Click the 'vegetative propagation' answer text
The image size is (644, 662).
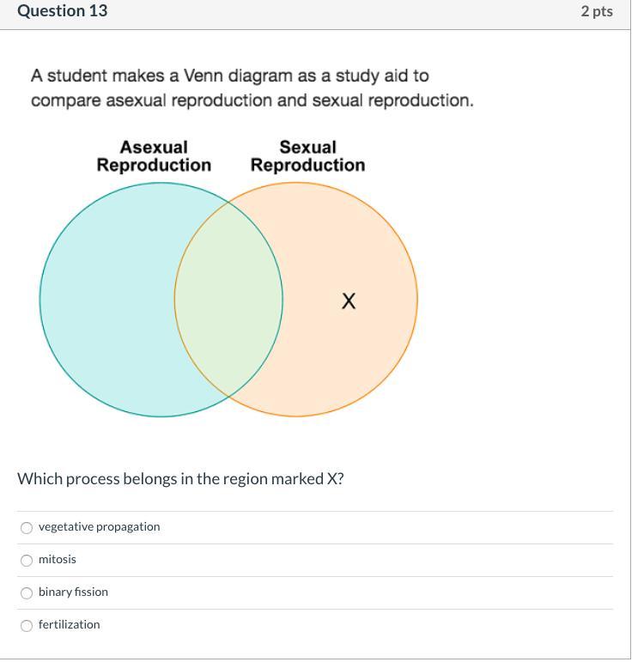pyautogui.click(x=99, y=527)
